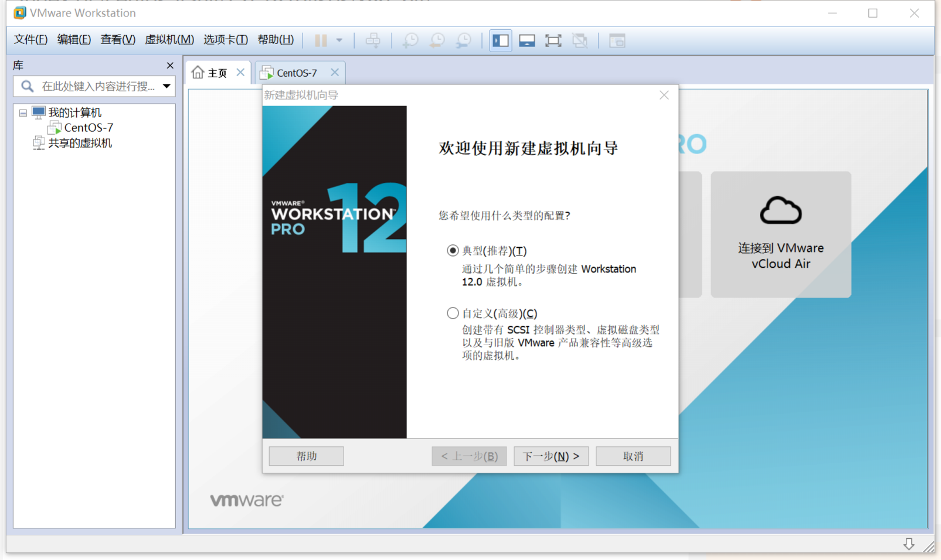Open the 选项卡(T) menu
This screenshot has height=560, width=941.
click(x=226, y=39)
